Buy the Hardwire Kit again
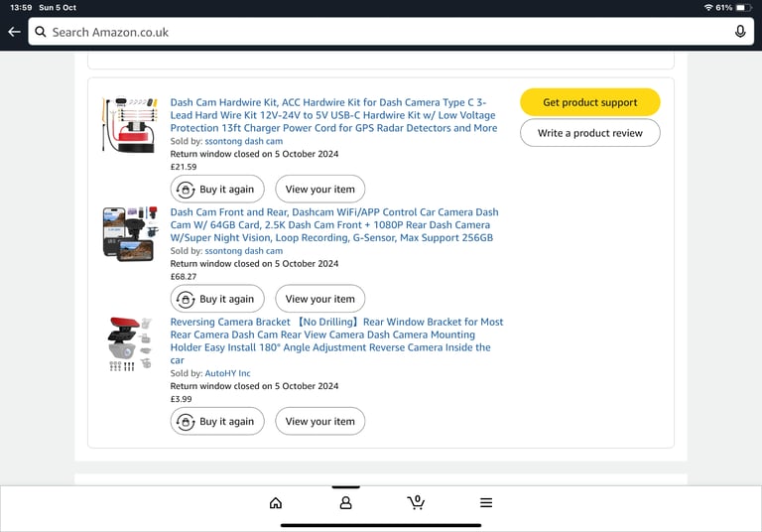This screenshot has width=762, height=532. click(217, 190)
